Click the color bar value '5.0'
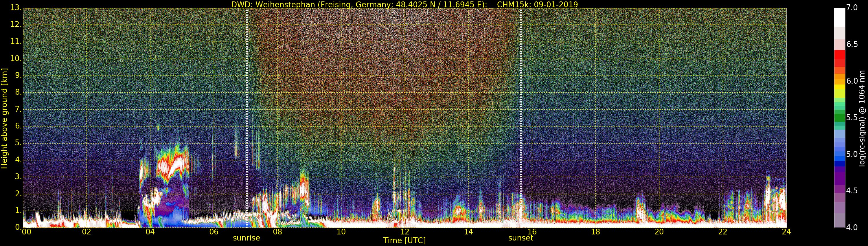This screenshot has height=246, width=868. pyautogui.click(x=852, y=154)
